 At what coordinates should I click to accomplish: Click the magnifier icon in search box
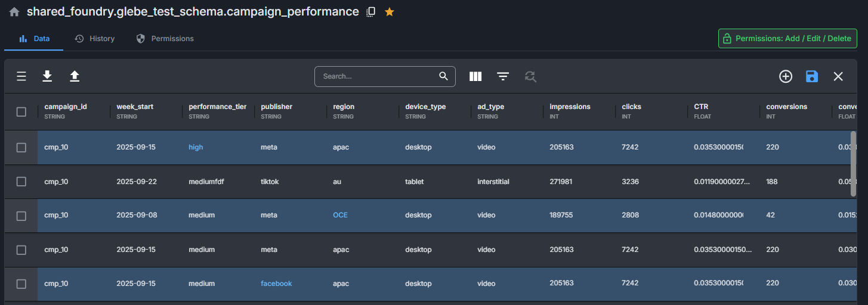click(x=443, y=76)
